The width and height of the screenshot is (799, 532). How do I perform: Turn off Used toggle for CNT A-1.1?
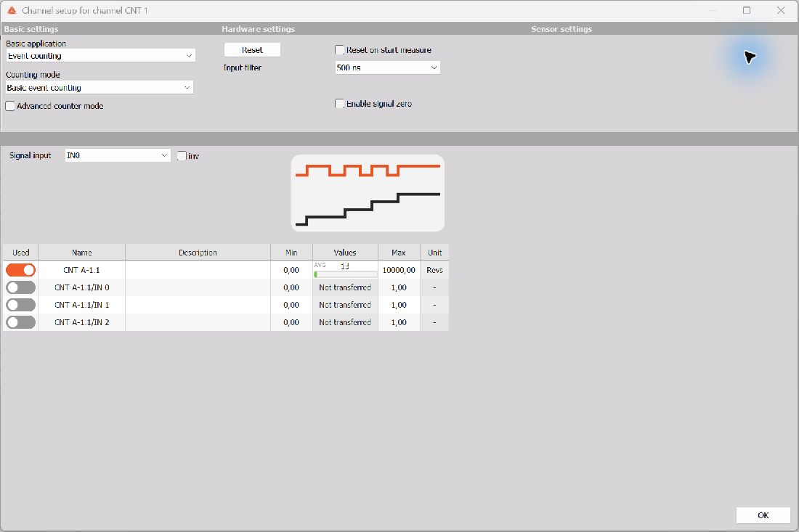[x=20, y=270]
